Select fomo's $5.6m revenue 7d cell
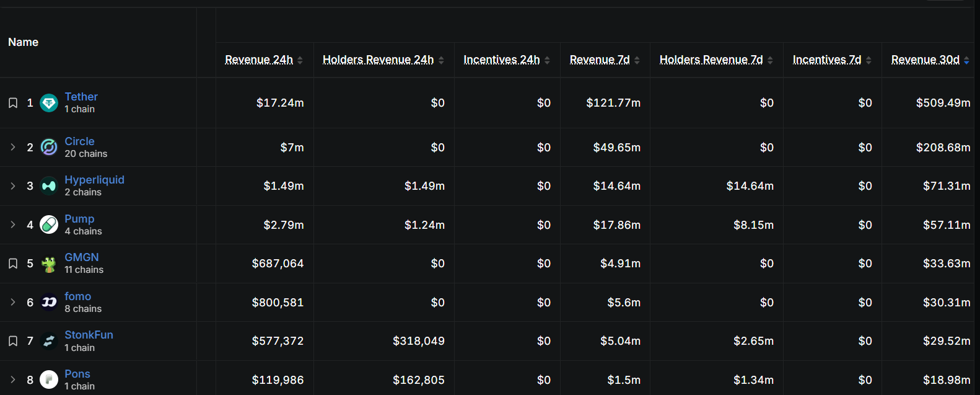Image resolution: width=980 pixels, height=395 pixels. [x=624, y=303]
